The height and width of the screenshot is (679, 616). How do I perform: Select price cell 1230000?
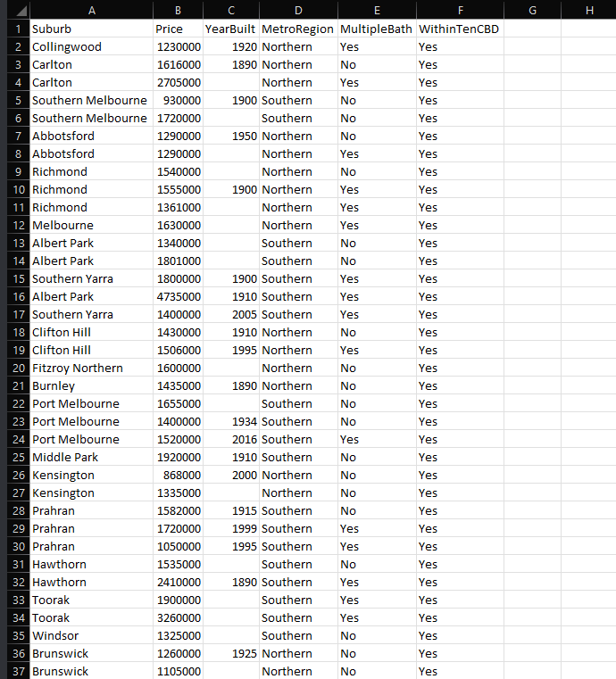tap(178, 46)
